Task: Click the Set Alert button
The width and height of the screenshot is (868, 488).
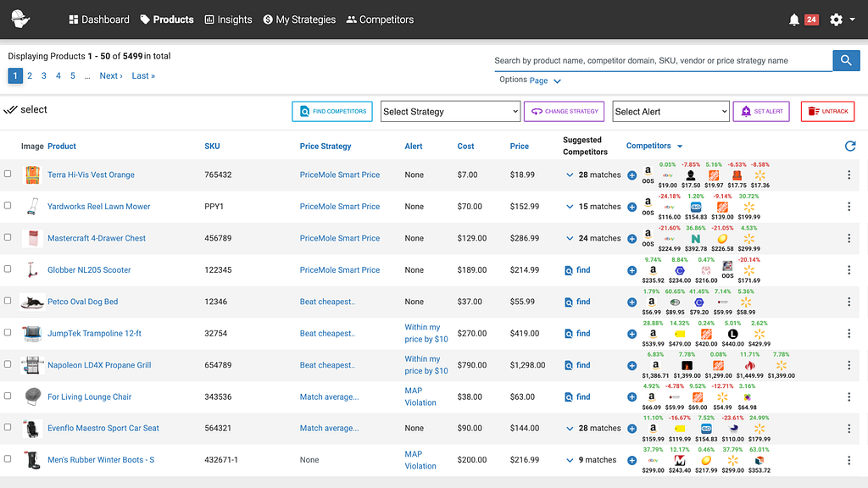Action: pos(761,111)
